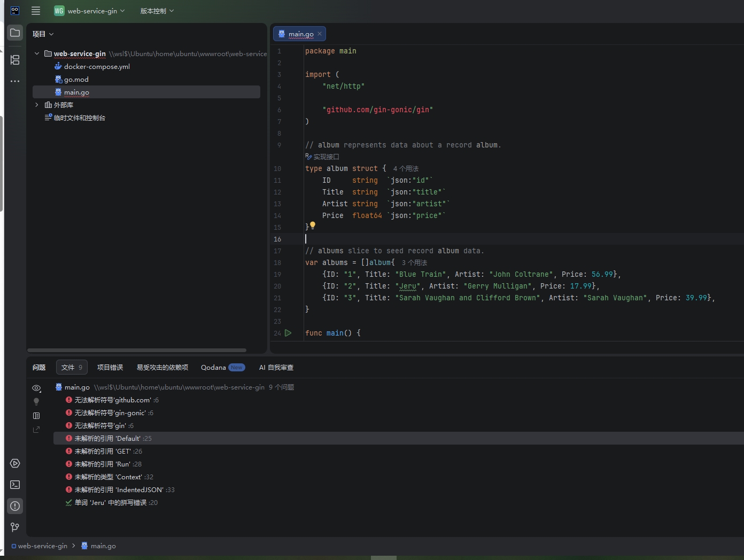This screenshot has width=744, height=560.
Task: Toggle the eye view options in problems panel
Action: coord(36,388)
